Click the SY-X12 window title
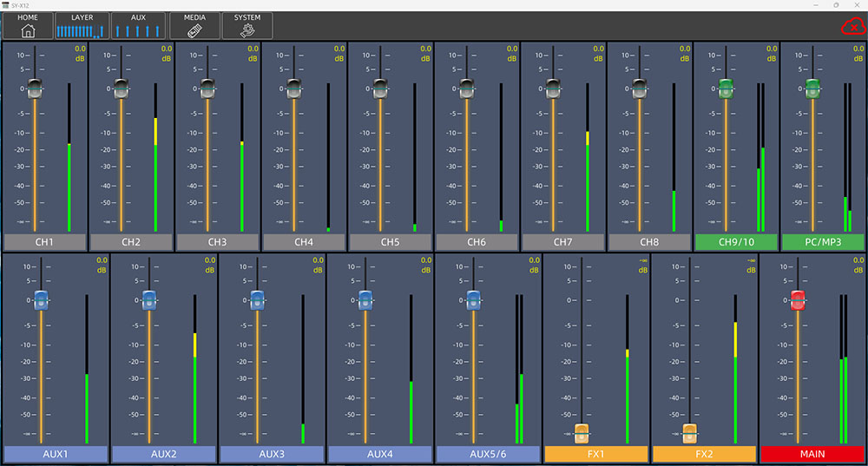Viewport: 868px width, 466px height. [20, 5]
